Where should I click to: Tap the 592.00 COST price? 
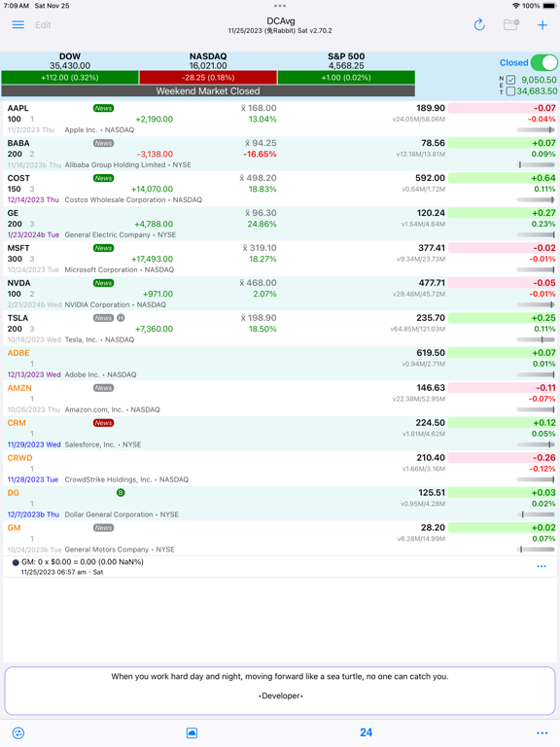pyautogui.click(x=430, y=178)
